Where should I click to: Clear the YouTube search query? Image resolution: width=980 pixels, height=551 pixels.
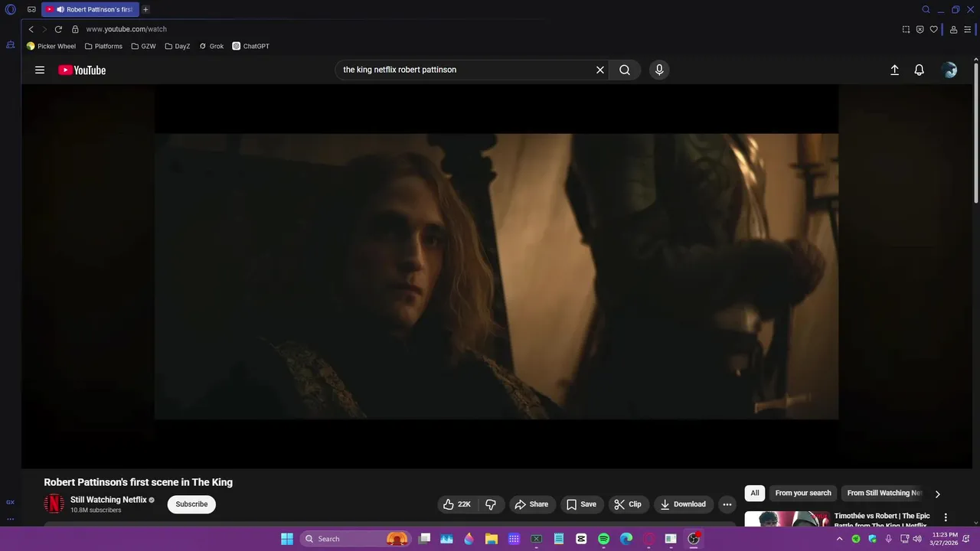(600, 70)
